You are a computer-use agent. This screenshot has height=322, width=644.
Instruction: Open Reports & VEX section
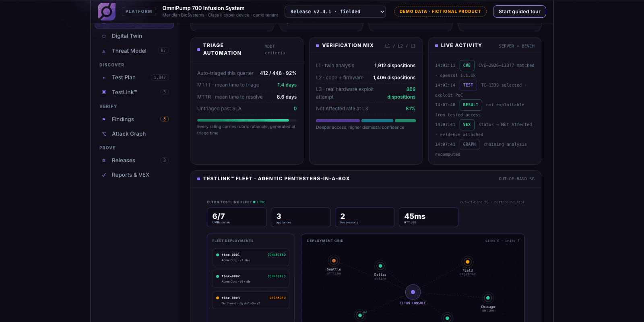[x=134, y=175]
